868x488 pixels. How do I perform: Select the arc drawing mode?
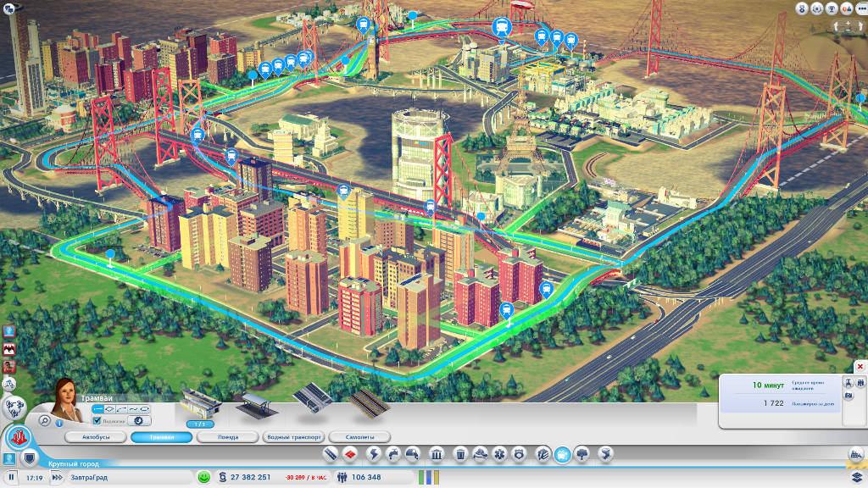(x=121, y=409)
